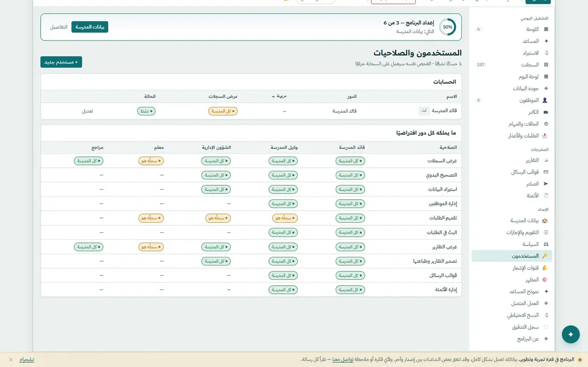Click the قائد المدرسة account name cell
The image size is (588, 367).
pyautogui.click(x=444, y=111)
